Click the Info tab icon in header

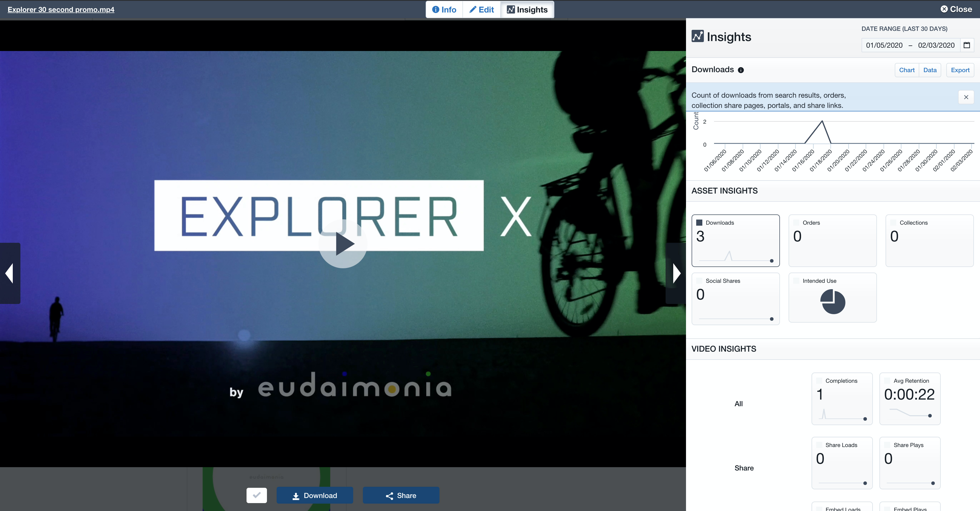(x=436, y=10)
